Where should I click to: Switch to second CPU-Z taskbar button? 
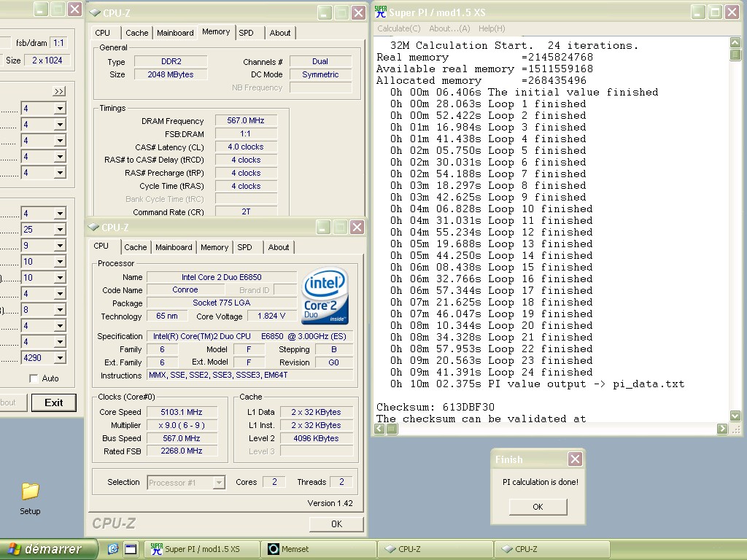point(551,549)
